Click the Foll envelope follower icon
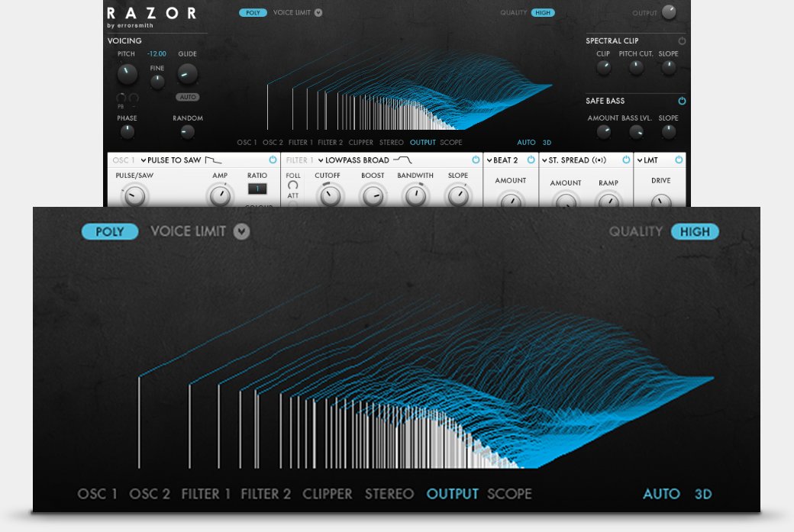 tap(292, 185)
